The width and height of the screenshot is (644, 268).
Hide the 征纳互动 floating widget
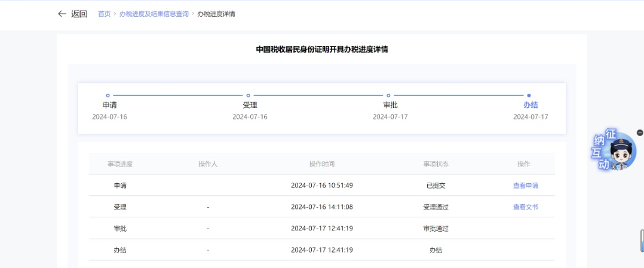(x=640, y=133)
